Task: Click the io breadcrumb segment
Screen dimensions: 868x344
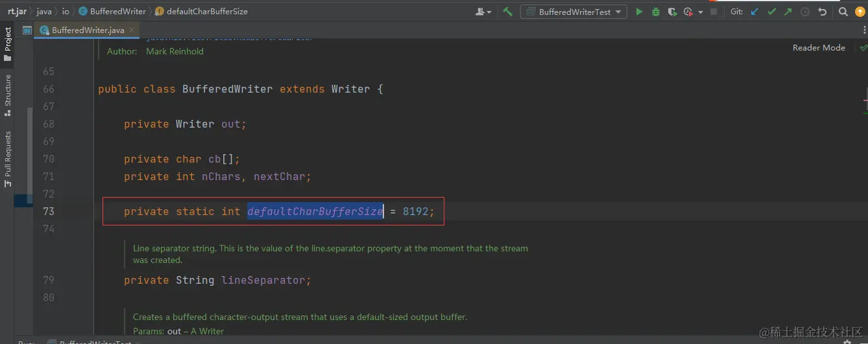Action: click(66, 12)
